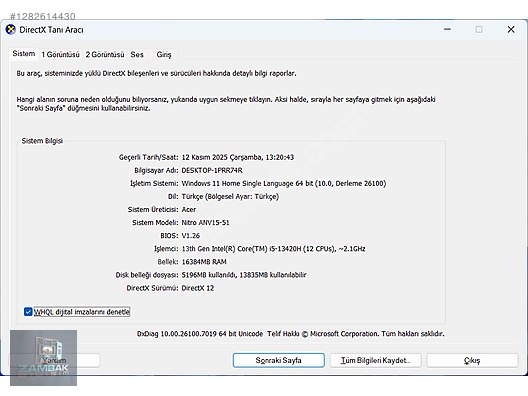The image size is (528, 396).
Task: Click the 'Türkçe (Bölgesel Ayar: Türkçe)' value
Action: point(230,197)
